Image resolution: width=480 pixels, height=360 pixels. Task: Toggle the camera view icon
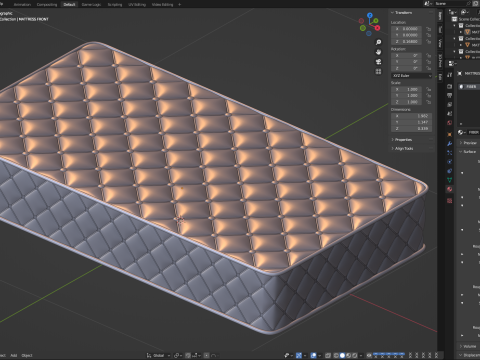pos(378,62)
